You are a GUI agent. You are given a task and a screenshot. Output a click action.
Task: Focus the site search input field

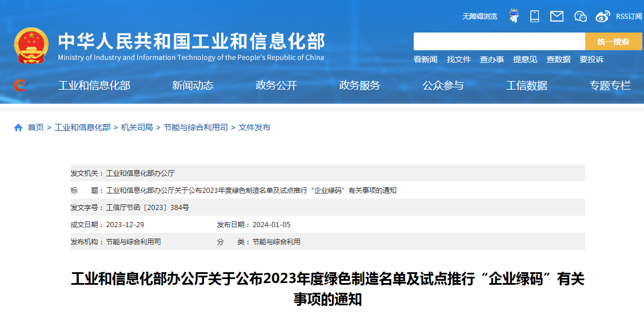[499, 42]
